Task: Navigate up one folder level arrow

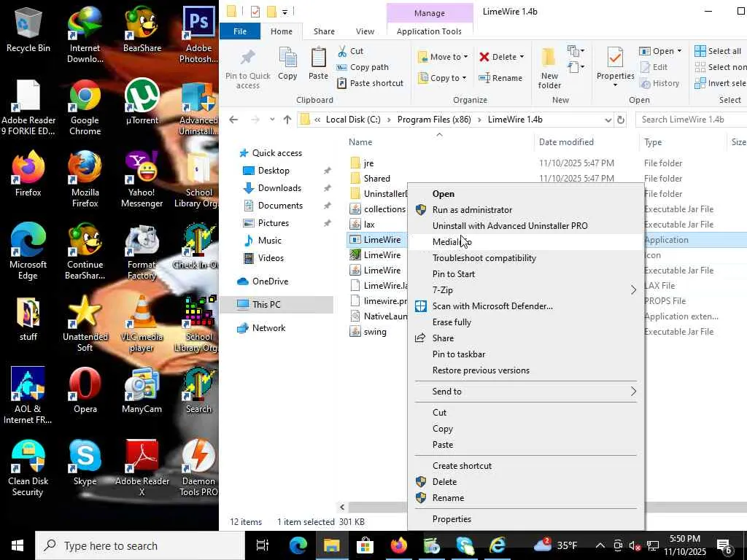Action: (287, 120)
